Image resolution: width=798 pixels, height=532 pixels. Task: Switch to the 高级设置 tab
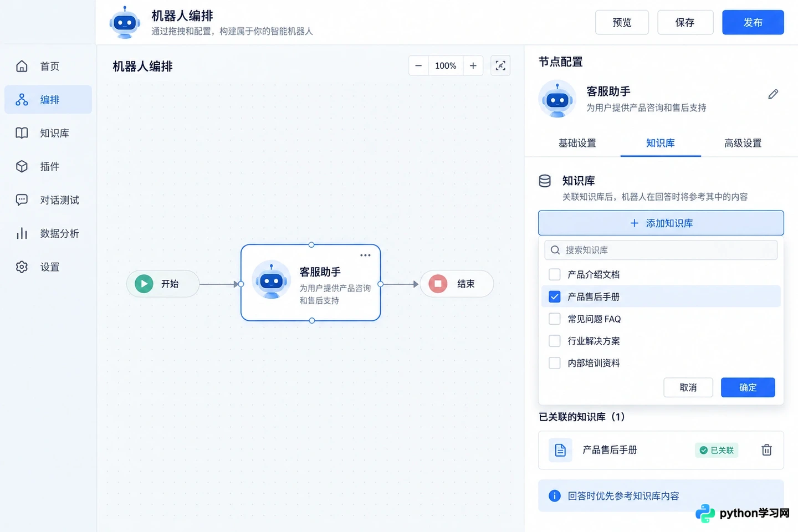[743, 143]
